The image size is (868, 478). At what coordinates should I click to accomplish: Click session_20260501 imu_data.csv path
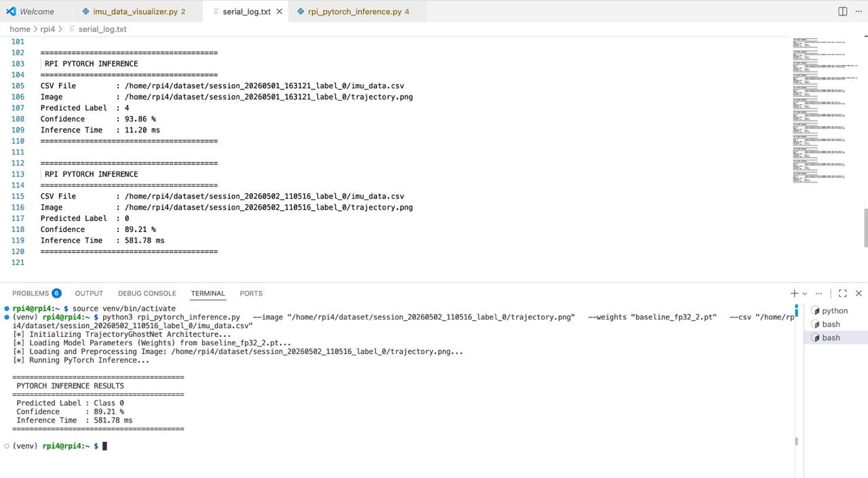pyautogui.click(x=264, y=85)
